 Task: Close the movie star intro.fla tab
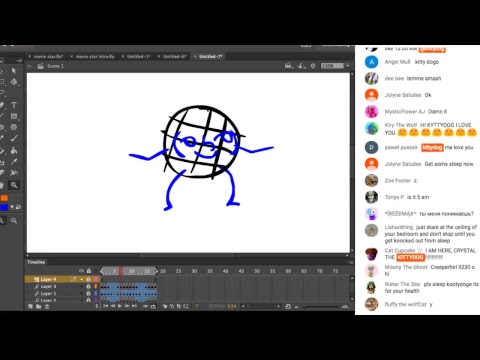tap(72, 57)
